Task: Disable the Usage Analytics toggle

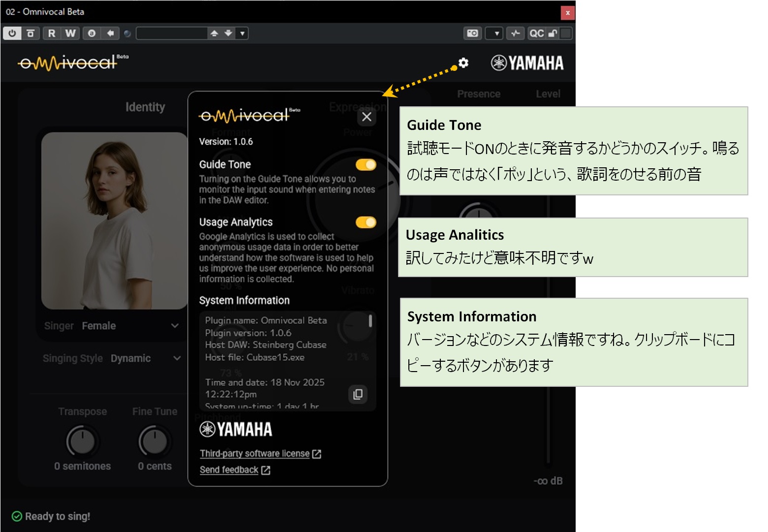Action: click(x=366, y=222)
